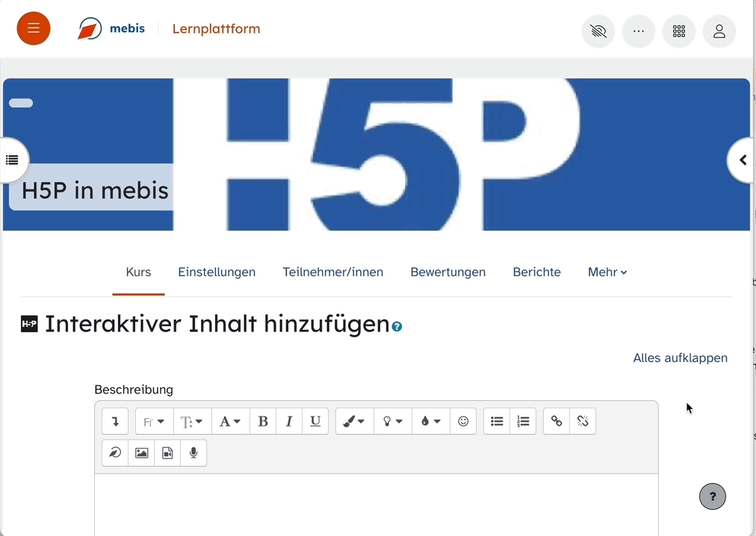Click the round help question mark button
This screenshot has width=756, height=536.
pos(712,496)
